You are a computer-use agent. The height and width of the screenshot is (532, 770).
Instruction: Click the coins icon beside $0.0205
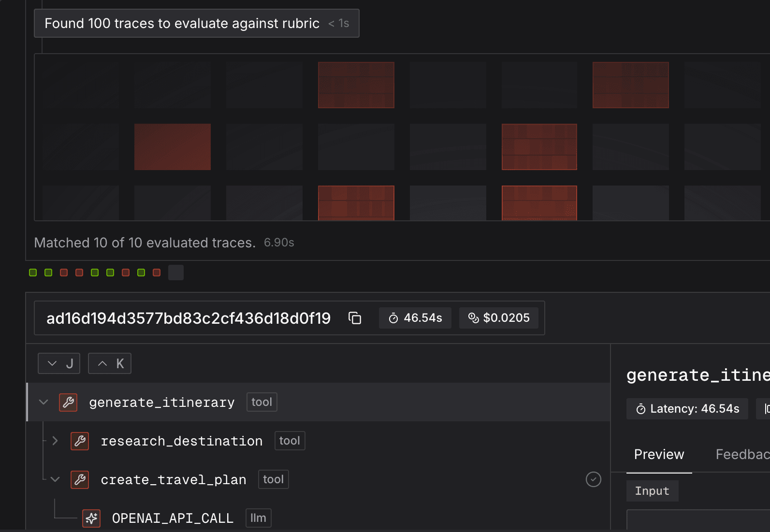[473, 318]
